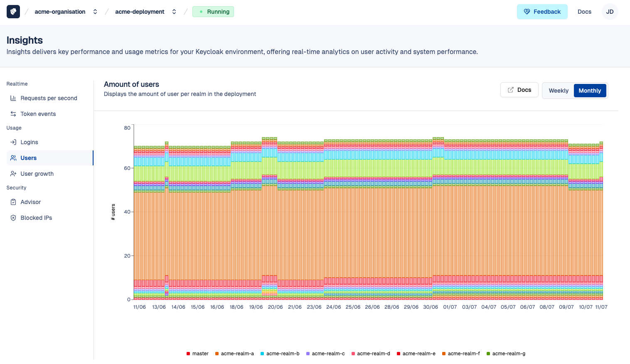Toggle master series in chart legend

(197, 354)
